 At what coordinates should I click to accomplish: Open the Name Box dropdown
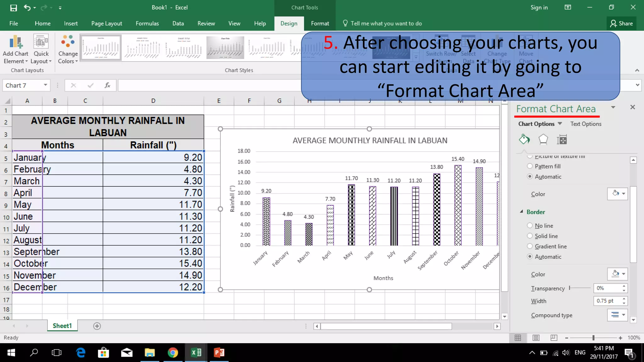click(x=46, y=85)
